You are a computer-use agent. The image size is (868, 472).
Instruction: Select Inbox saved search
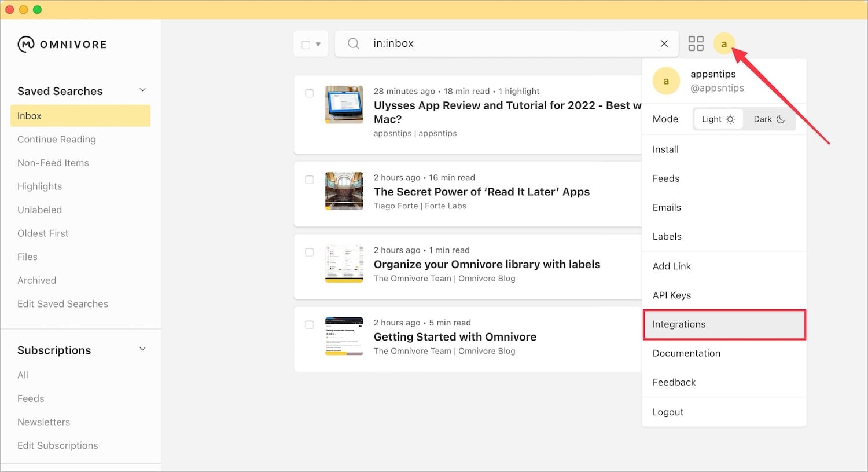(80, 116)
